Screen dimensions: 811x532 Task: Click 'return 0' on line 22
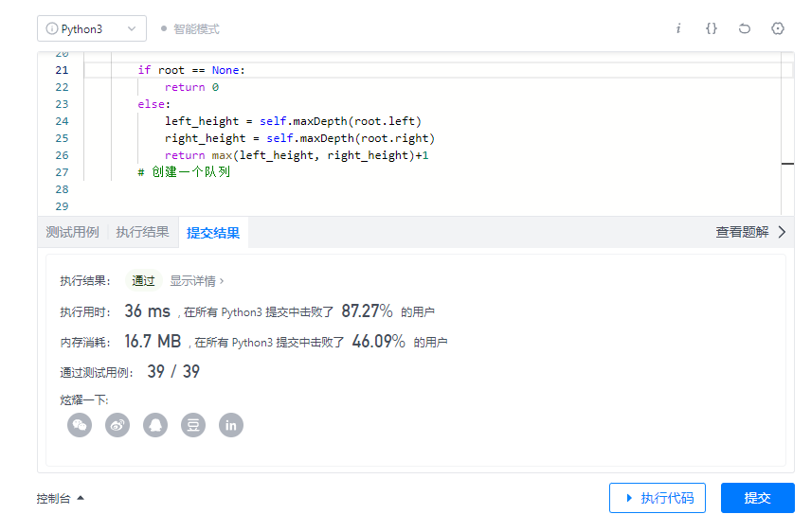click(x=192, y=87)
